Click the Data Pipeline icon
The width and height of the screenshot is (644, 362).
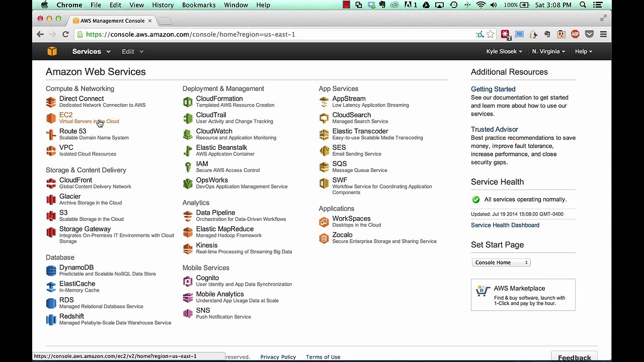tap(188, 216)
